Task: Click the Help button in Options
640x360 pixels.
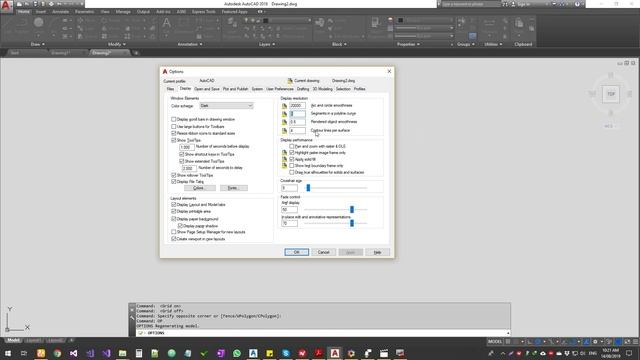Action: [378, 252]
